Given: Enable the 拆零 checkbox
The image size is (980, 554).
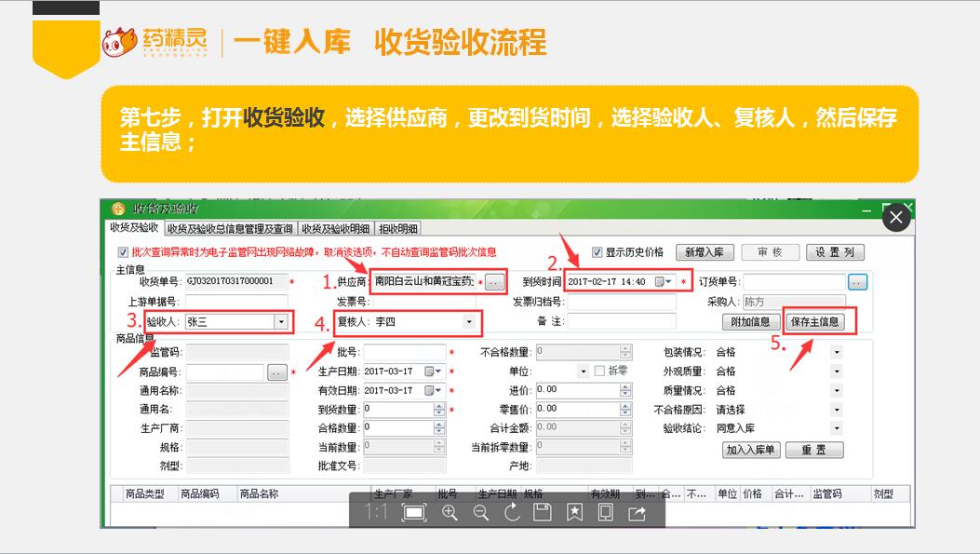Looking at the screenshot, I should click(x=599, y=372).
